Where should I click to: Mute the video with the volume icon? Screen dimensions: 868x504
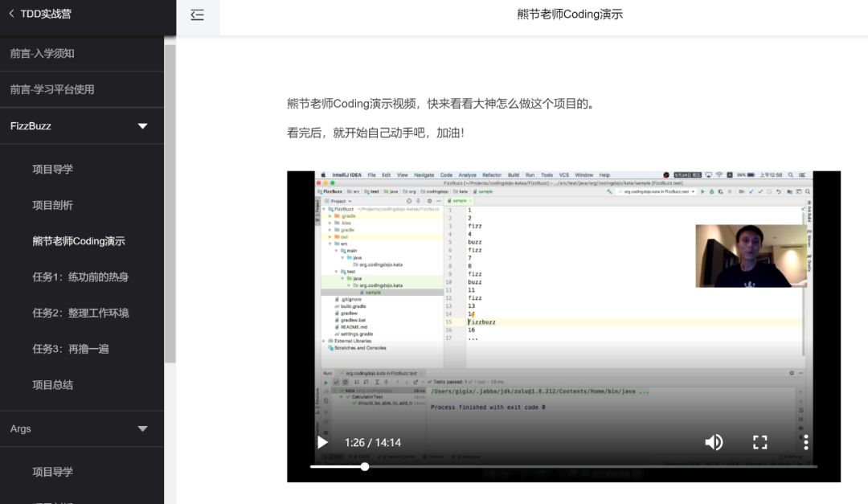(714, 442)
